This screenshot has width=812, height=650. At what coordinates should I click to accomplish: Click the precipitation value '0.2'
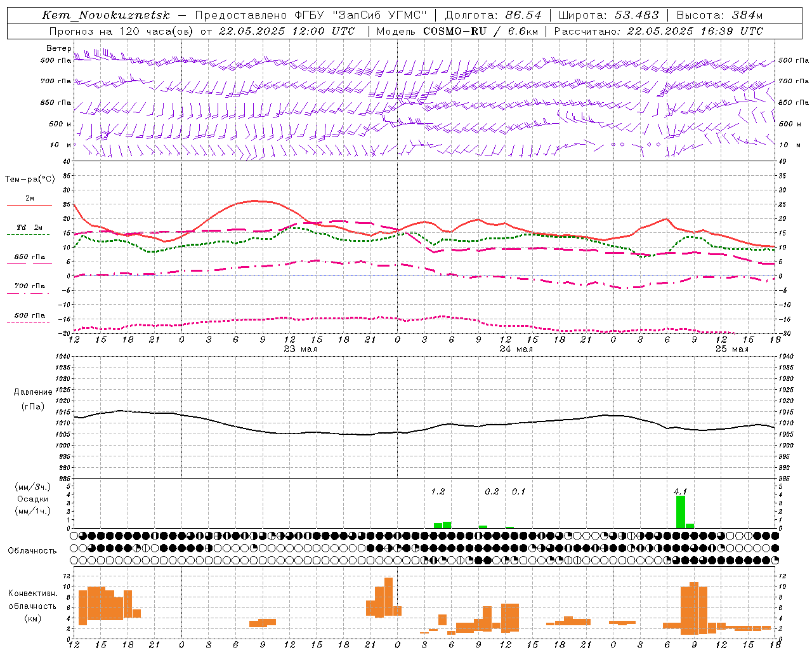(x=492, y=491)
